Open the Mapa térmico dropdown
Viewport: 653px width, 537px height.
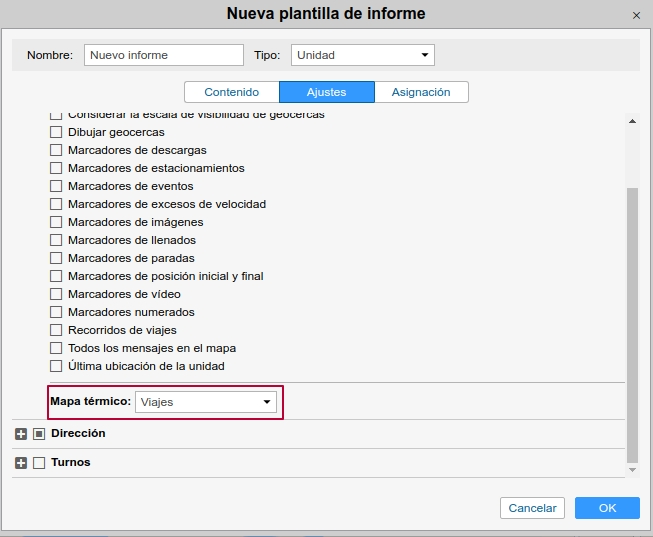[206, 402]
